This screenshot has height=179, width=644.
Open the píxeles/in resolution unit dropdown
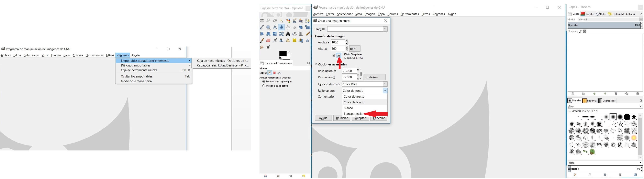pyautogui.click(x=374, y=77)
